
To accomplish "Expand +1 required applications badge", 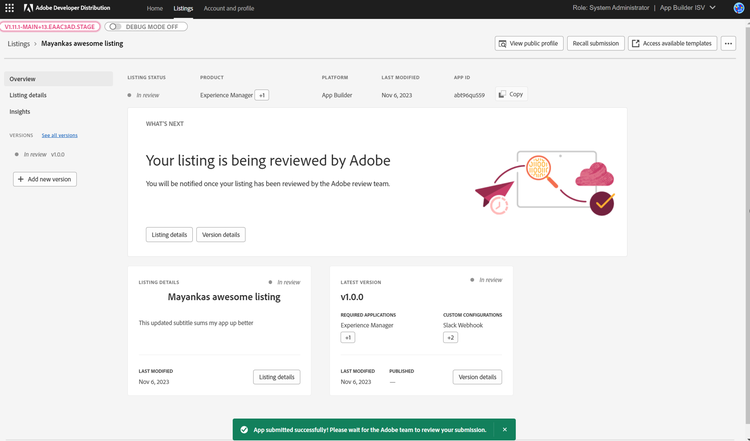I will 348,338.
